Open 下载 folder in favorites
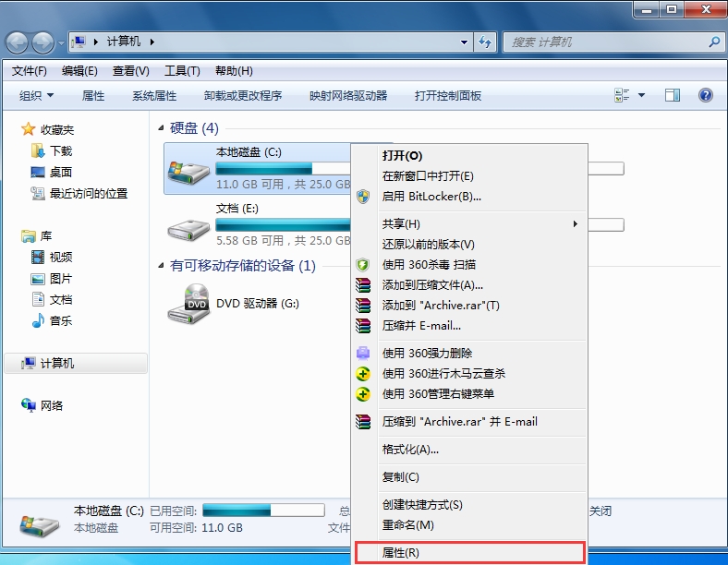Image resolution: width=728 pixels, height=565 pixels. pos(61,150)
